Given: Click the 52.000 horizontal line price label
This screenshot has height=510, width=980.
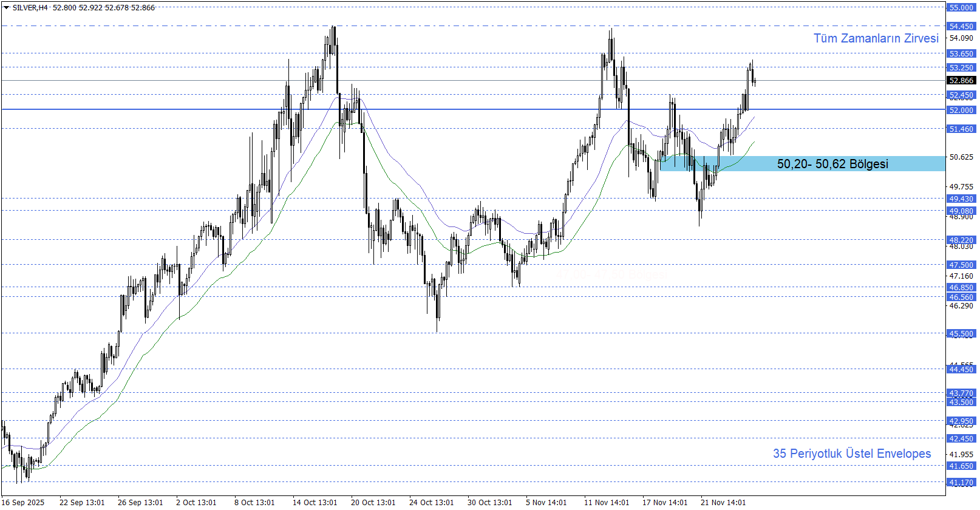Looking at the screenshot, I should coord(961,110).
